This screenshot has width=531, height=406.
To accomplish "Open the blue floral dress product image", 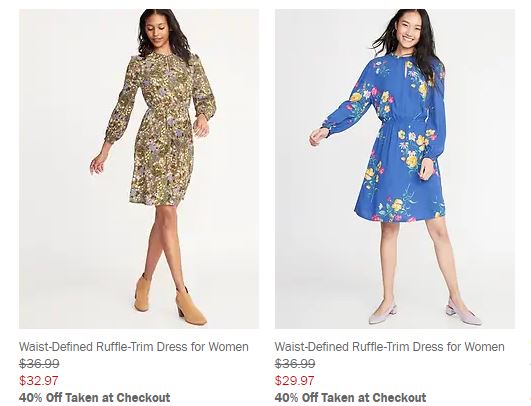I will pos(395,169).
